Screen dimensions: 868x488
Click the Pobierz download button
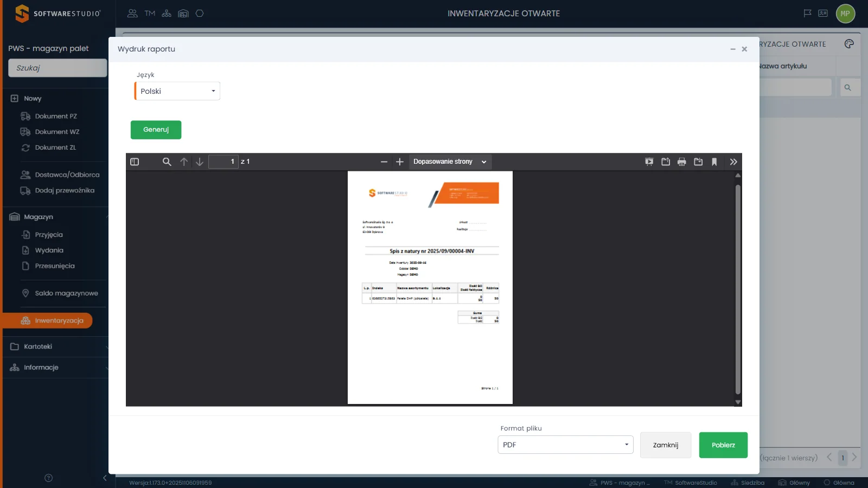coord(723,445)
